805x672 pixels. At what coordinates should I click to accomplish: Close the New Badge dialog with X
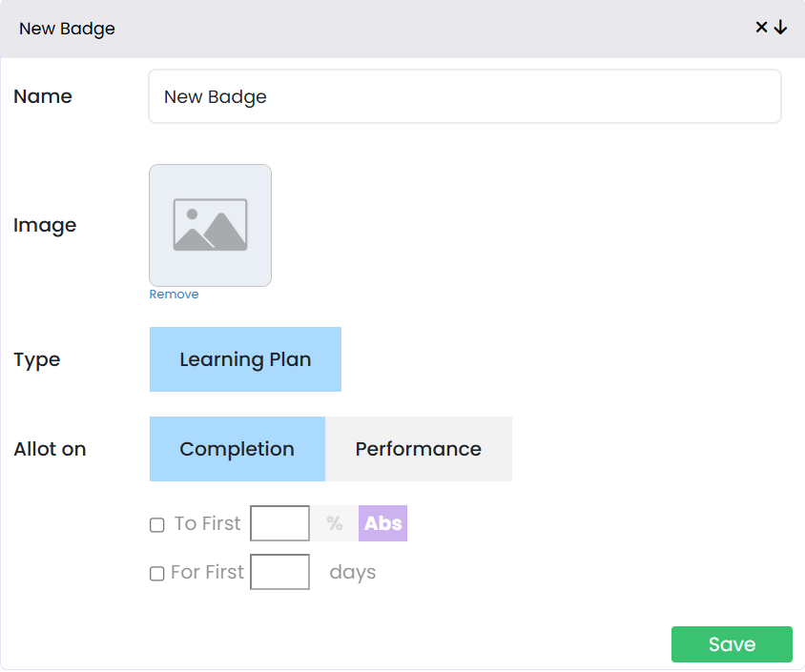[x=761, y=28]
